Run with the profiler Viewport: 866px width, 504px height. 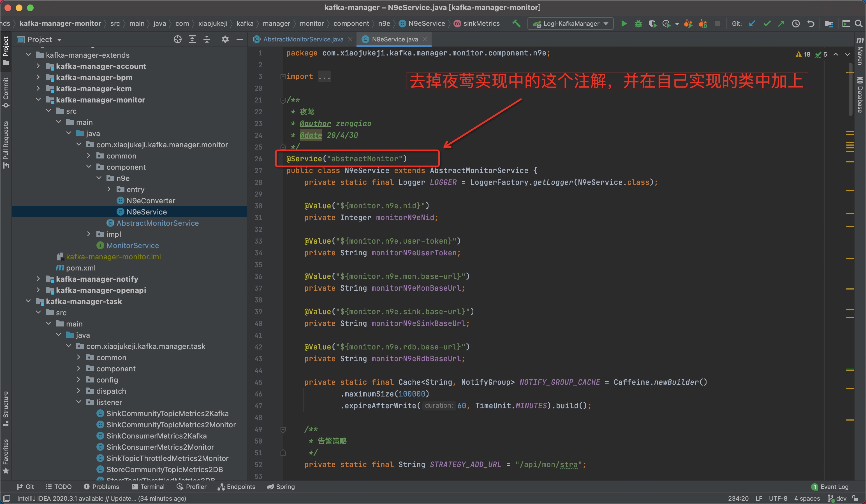click(x=667, y=23)
